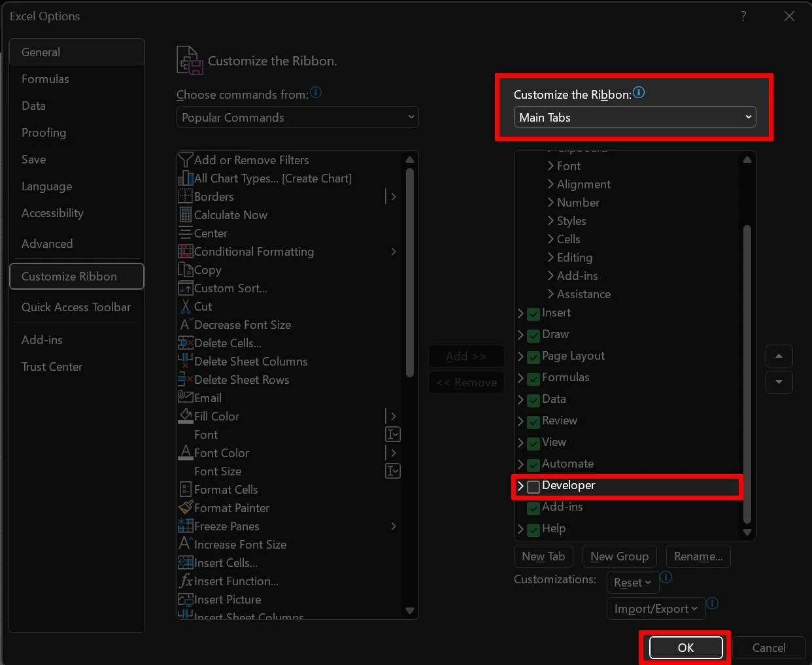
Task: Click the Insert Function fx icon
Action: tap(185, 581)
